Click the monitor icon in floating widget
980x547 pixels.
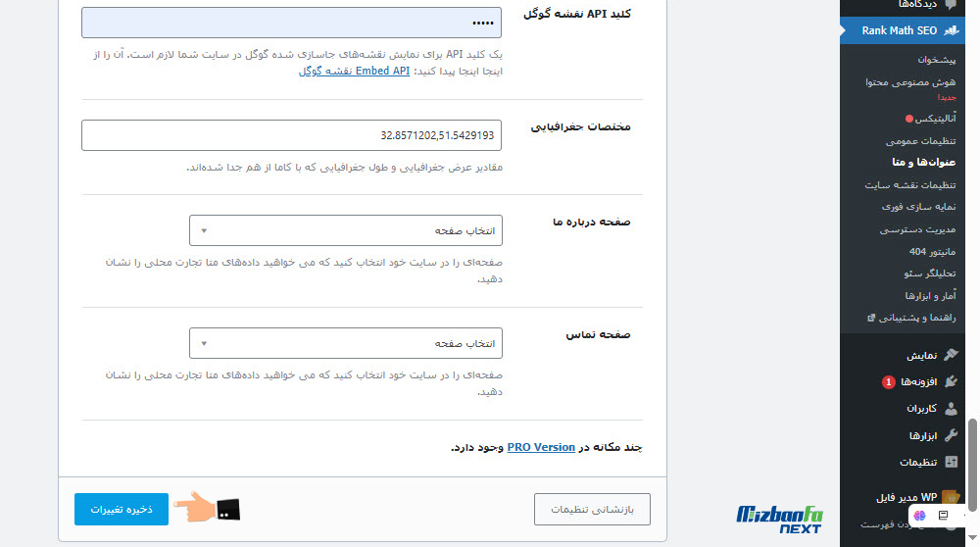pyautogui.click(x=943, y=515)
